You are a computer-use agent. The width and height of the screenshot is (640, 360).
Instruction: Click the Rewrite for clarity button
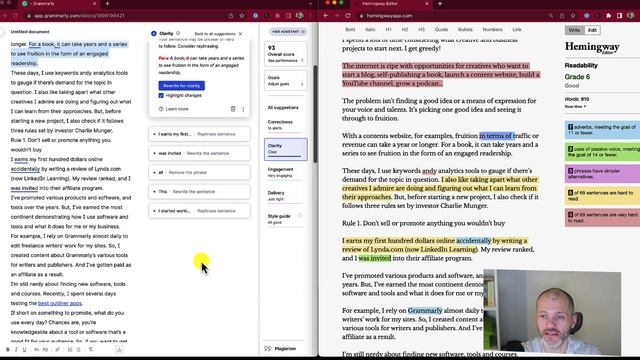pos(182,86)
